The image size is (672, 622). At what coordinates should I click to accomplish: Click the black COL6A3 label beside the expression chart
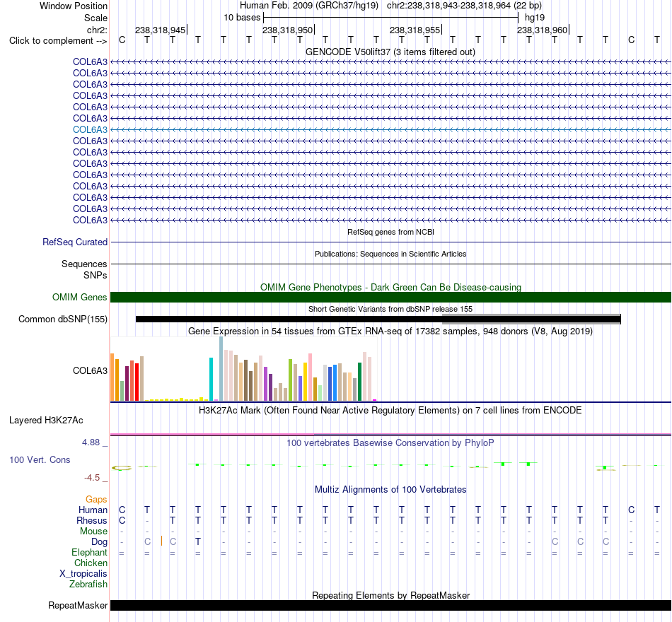tap(90, 370)
